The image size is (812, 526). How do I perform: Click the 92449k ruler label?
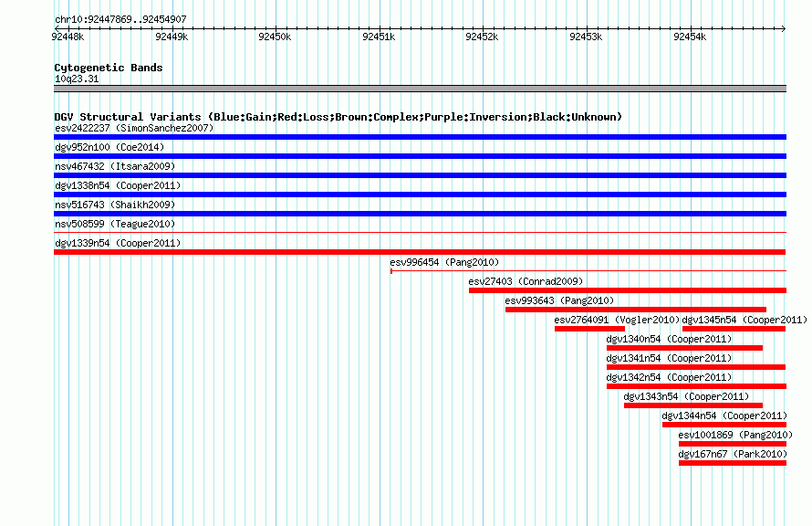coord(172,37)
